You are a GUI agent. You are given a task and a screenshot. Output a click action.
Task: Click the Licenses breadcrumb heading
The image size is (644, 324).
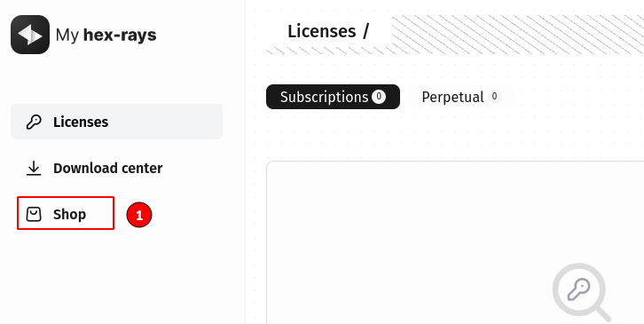point(322,31)
